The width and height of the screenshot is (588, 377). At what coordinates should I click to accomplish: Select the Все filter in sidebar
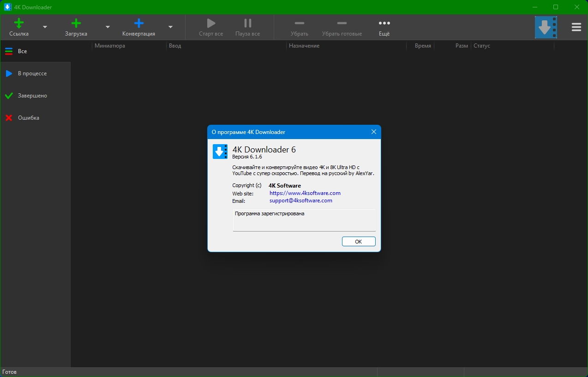coord(22,51)
